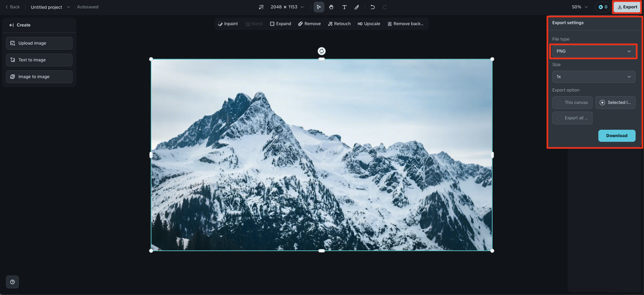
Task: Choose the Text tool
Action: pos(344,7)
